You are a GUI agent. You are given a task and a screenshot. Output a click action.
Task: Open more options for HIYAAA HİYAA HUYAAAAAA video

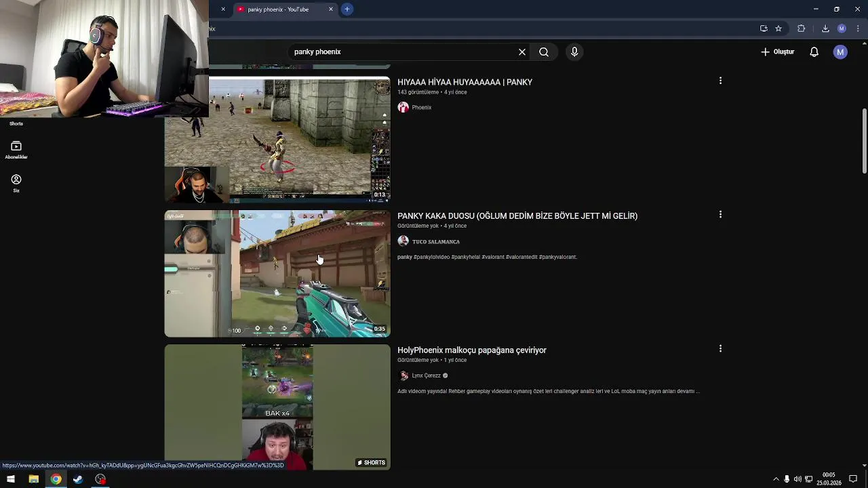(720, 81)
